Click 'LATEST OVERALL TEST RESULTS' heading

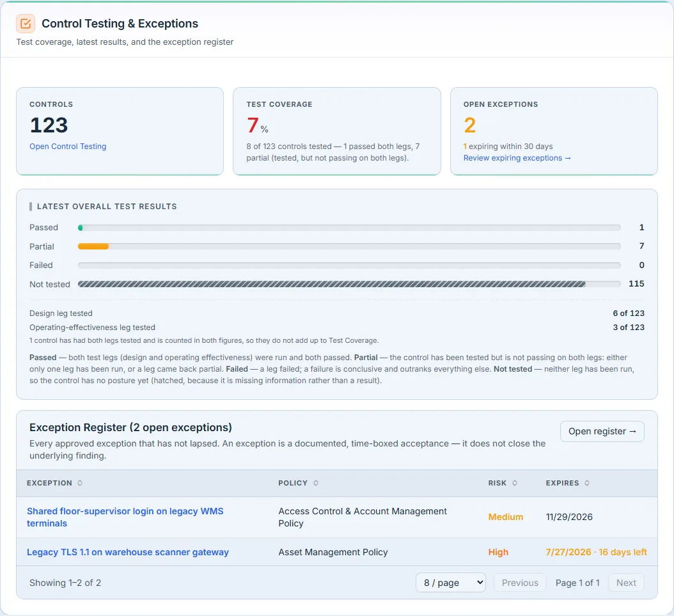[x=107, y=207]
